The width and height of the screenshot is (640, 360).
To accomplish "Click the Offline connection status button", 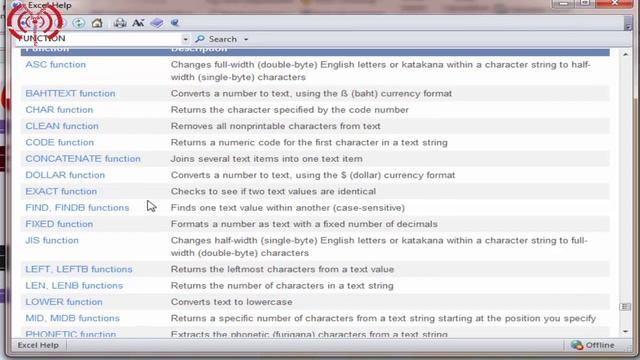I will 593,345.
